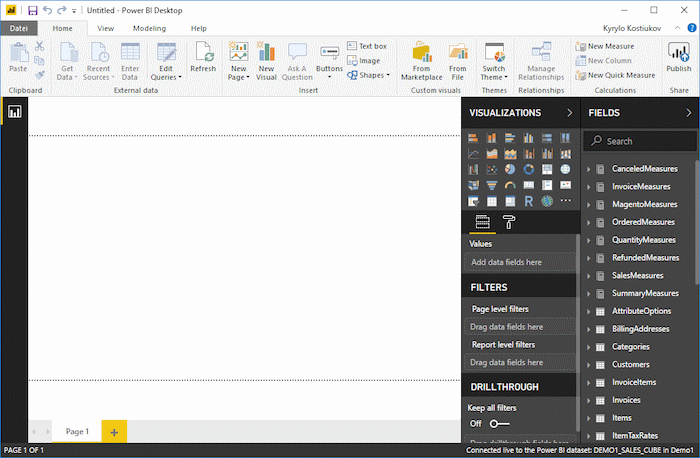Expand the SalesMeasures table
This screenshot has width=700, height=458.
tap(588, 276)
